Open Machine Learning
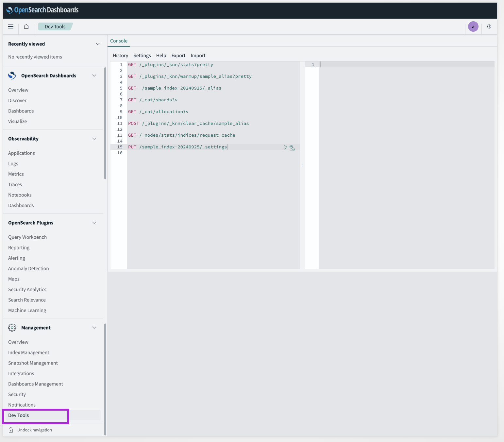Screen dimensions: 504x442 [27, 310]
